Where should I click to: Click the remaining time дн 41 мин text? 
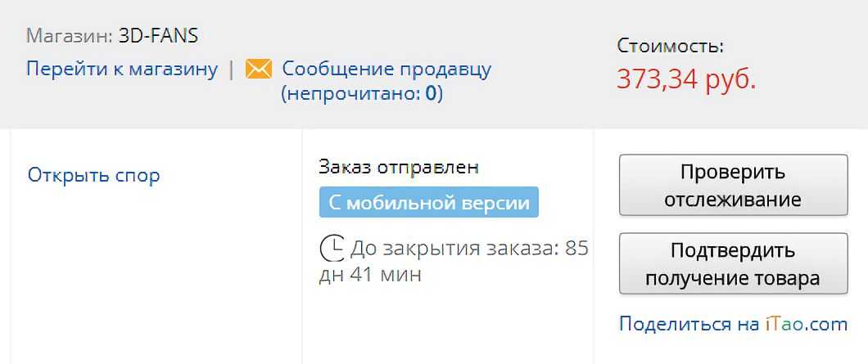(370, 274)
